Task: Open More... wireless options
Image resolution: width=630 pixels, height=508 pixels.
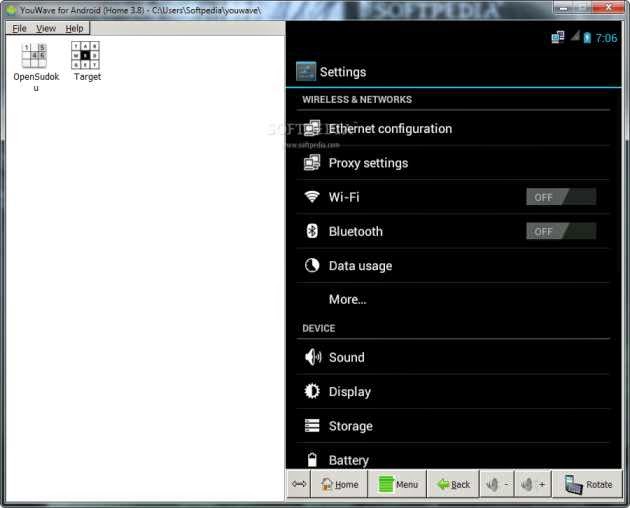Action: point(453,299)
